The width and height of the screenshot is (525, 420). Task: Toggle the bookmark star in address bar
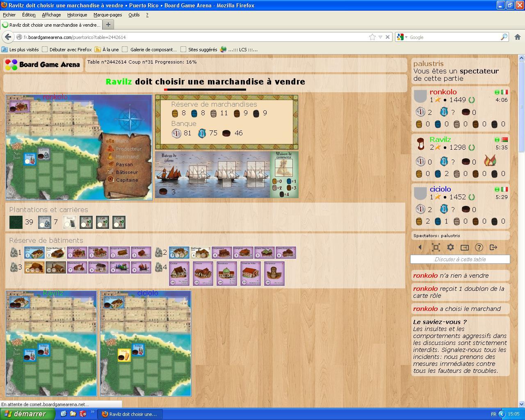coord(372,37)
